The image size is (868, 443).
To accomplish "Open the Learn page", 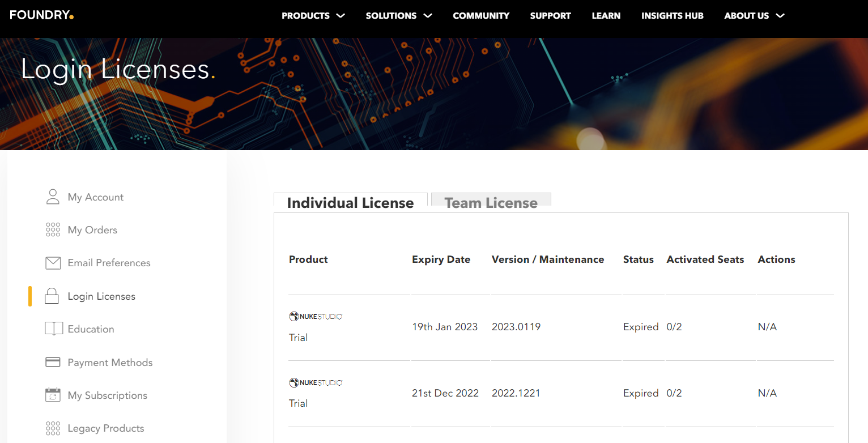I will tap(606, 16).
